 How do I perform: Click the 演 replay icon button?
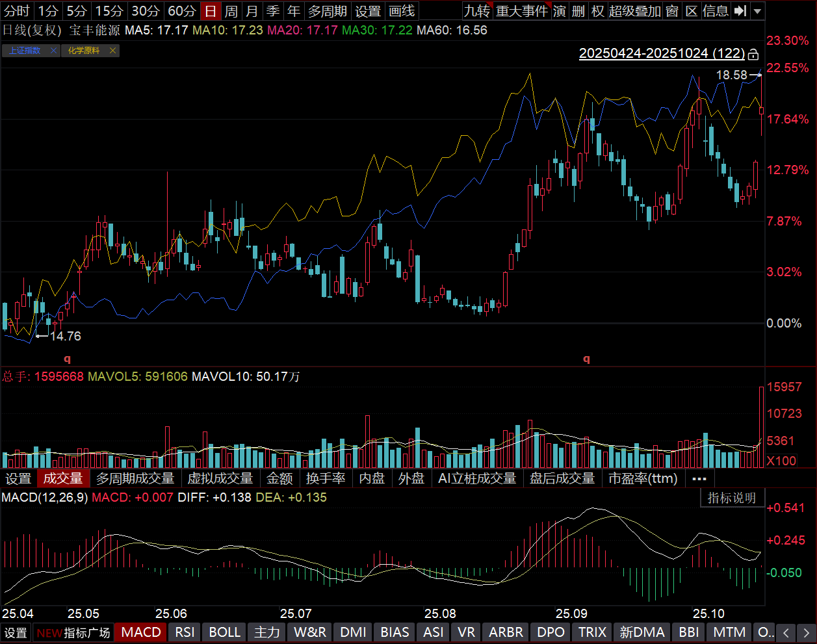pyautogui.click(x=560, y=11)
